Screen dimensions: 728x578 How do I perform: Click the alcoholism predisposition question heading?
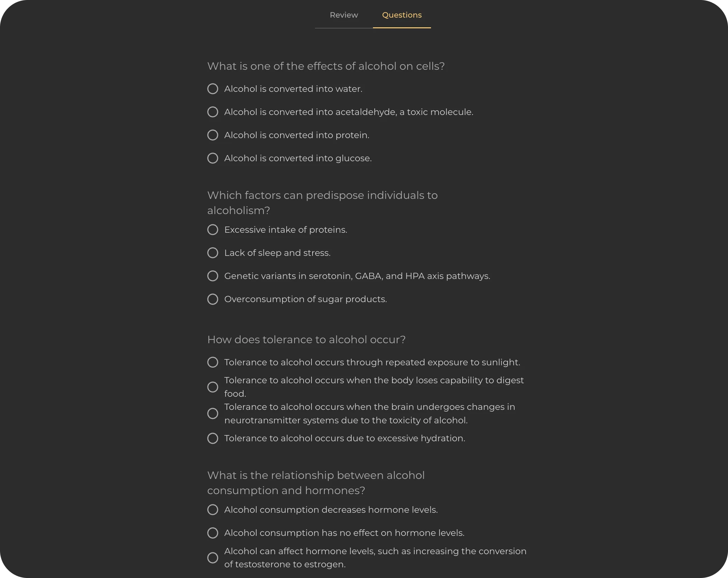coord(322,202)
